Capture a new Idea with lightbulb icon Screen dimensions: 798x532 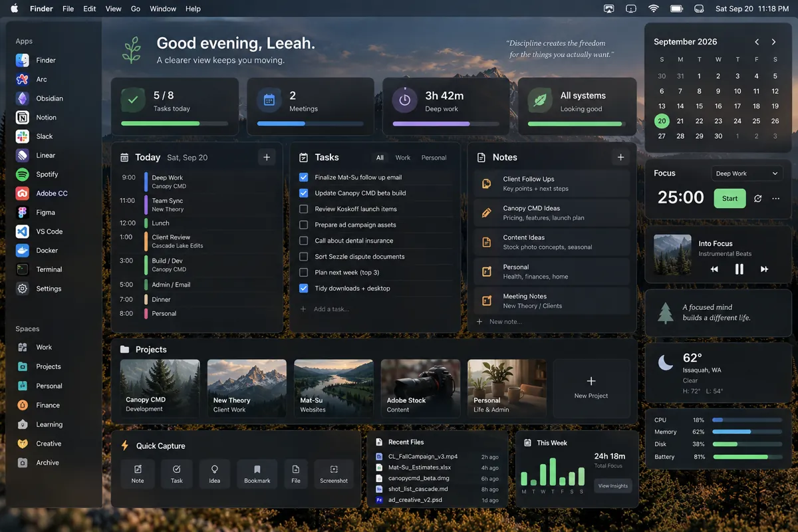[214, 474]
